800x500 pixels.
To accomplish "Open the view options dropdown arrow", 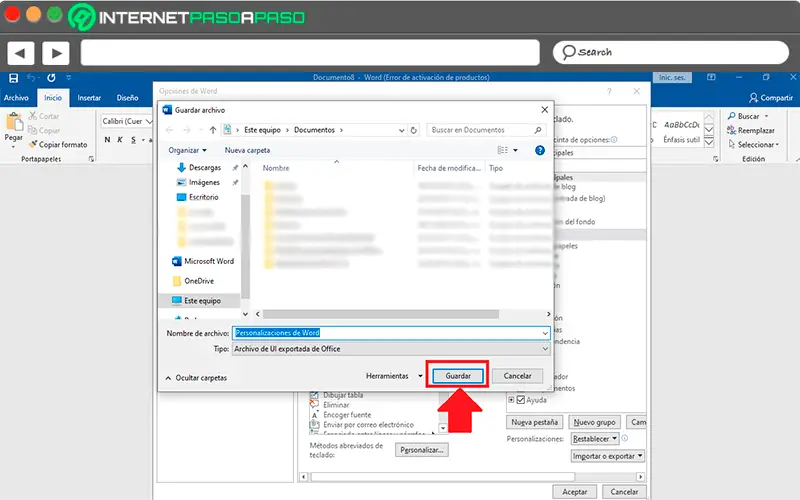I will (x=515, y=150).
